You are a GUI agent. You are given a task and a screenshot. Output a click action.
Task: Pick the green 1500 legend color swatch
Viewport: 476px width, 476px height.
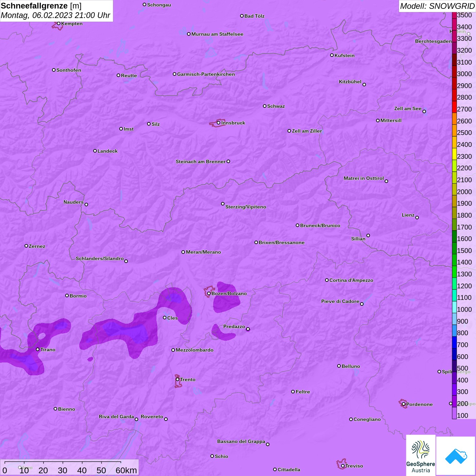click(454, 248)
